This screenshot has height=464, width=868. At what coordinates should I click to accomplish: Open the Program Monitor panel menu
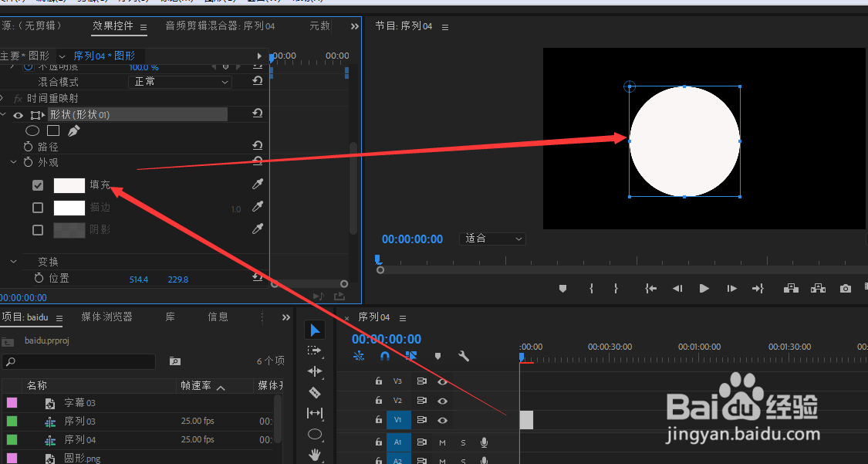click(445, 26)
